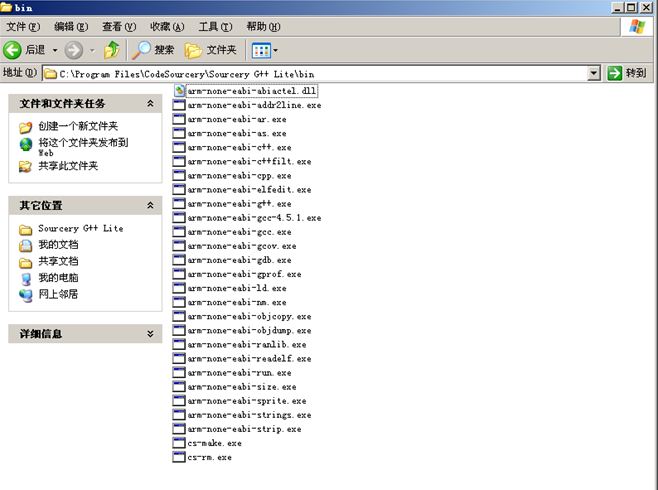Toggle the Folders (文件夹) pane button
This screenshot has width=658, height=490.
211,50
